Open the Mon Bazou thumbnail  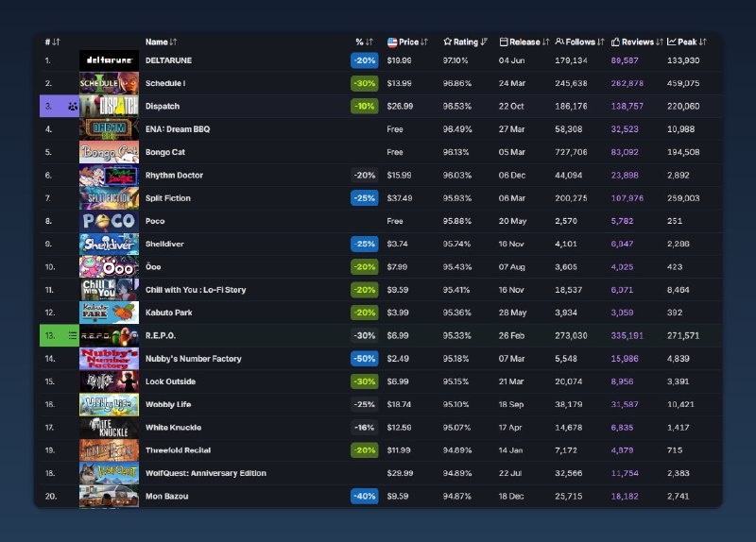coord(109,497)
